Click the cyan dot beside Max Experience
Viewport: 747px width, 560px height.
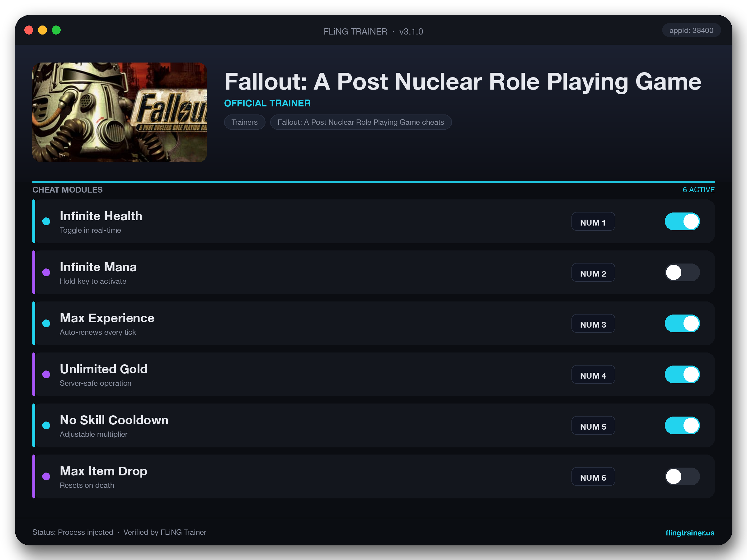pyautogui.click(x=46, y=323)
